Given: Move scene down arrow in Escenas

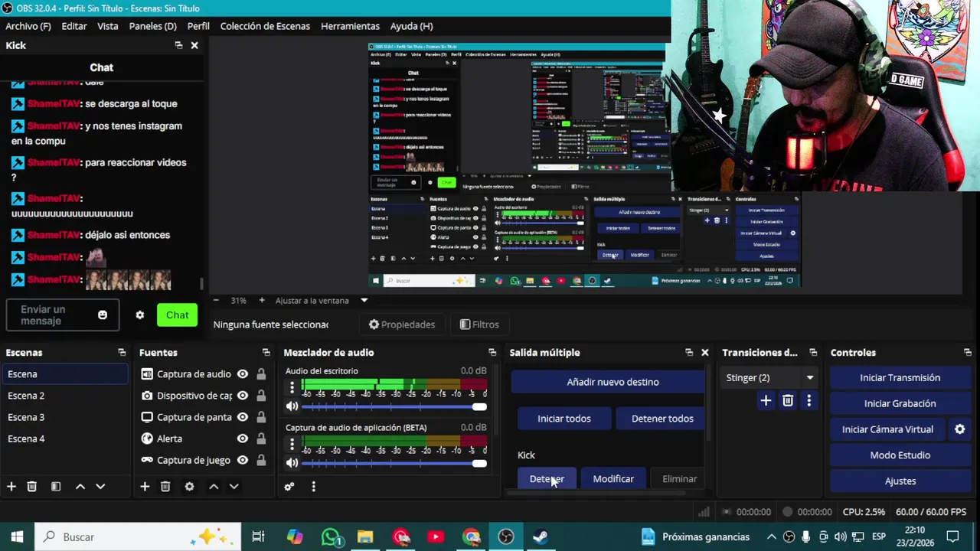Looking at the screenshot, I should point(100,487).
